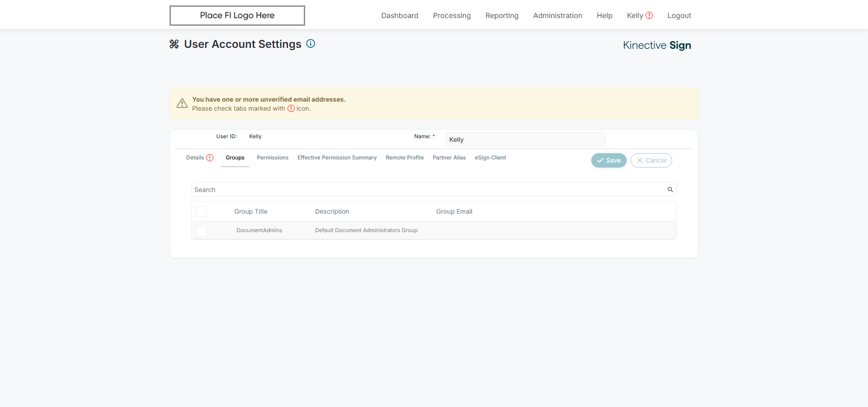Click the settings icon before page title
868x407 pixels.
174,44
